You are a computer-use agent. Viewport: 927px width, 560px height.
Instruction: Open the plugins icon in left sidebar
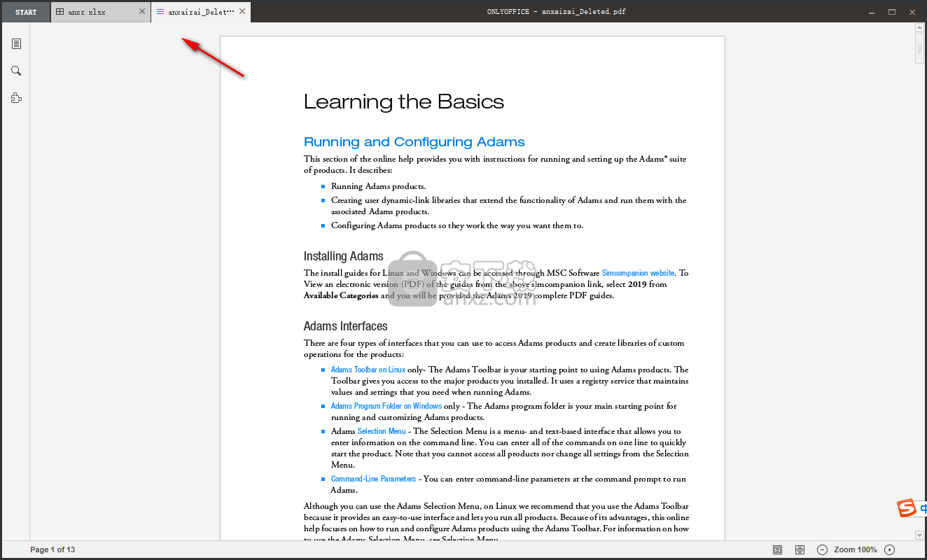[16, 98]
